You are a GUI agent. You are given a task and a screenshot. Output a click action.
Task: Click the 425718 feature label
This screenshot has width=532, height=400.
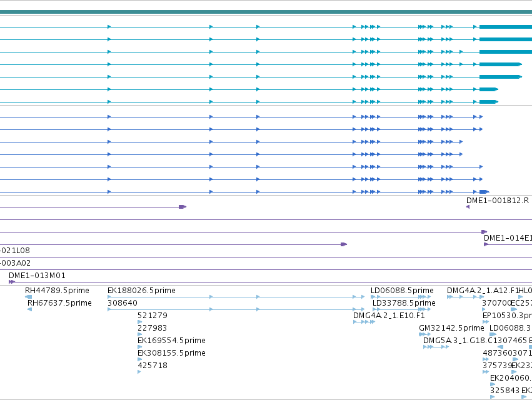[153, 366]
